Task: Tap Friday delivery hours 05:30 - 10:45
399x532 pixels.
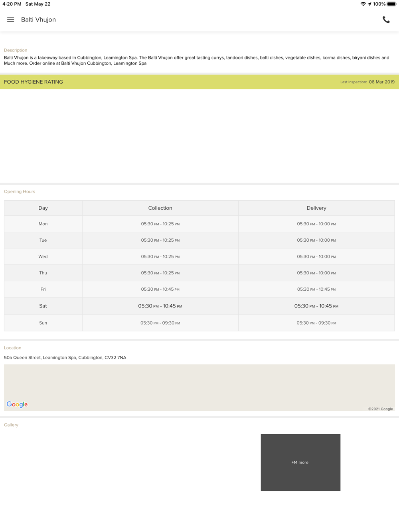Action: tap(316, 290)
